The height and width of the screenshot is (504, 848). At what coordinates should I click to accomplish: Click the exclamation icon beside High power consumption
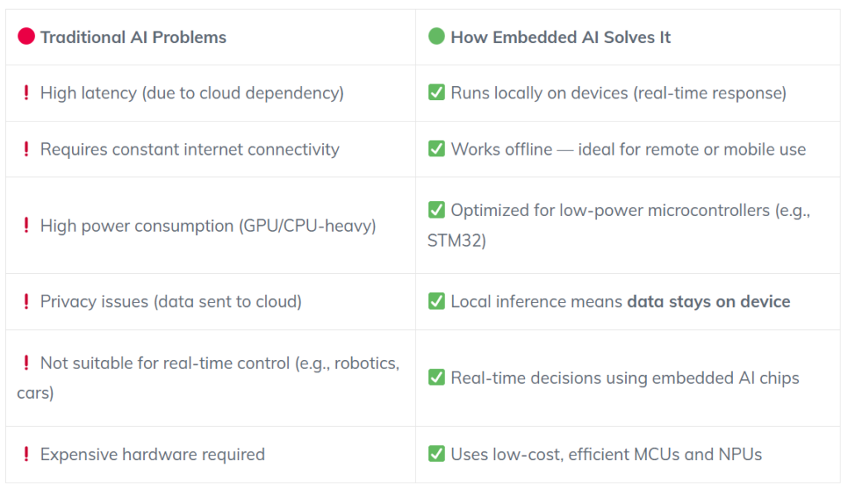pos(26,225)
